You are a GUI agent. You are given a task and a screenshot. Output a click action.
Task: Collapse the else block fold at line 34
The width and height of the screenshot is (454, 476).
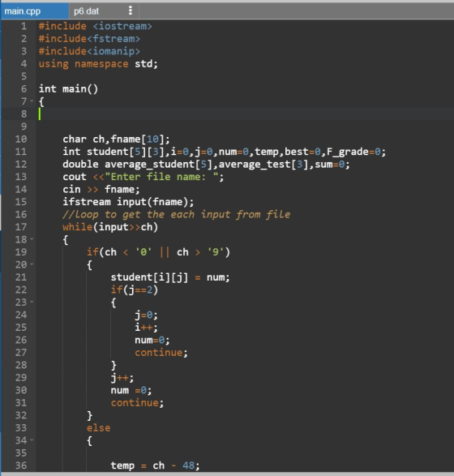coord(32,440)
